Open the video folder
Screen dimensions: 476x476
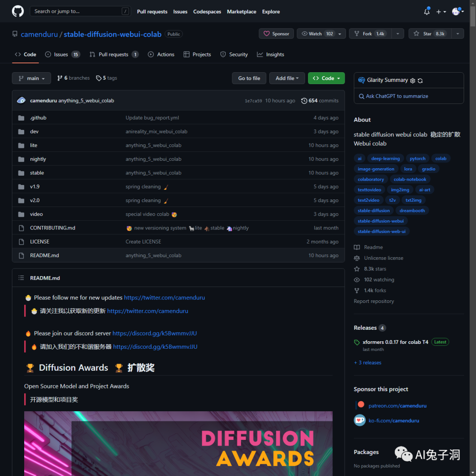tap(37, 214)
